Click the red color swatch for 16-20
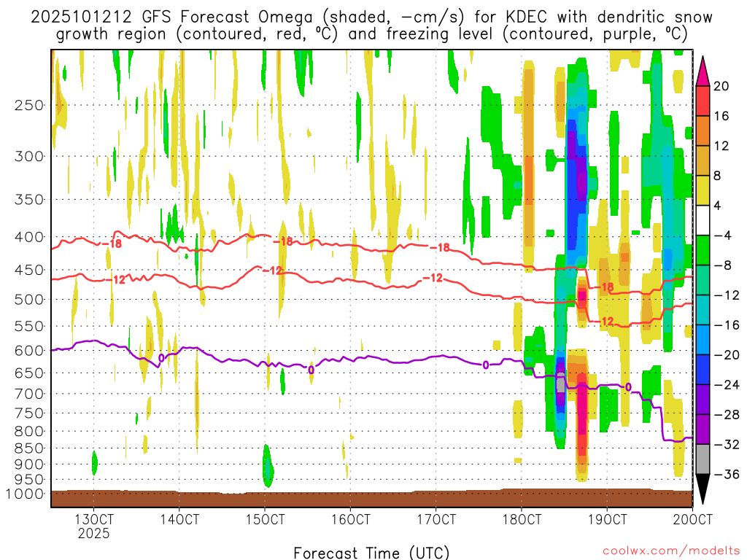The image size is (747, 560). [x=703, y=101]
